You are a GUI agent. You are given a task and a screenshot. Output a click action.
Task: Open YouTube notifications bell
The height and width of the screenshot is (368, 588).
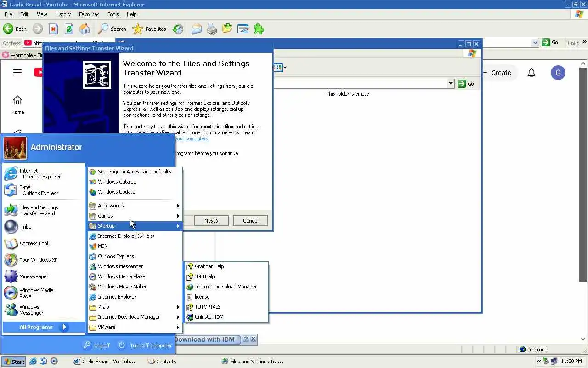pos(531,73)
